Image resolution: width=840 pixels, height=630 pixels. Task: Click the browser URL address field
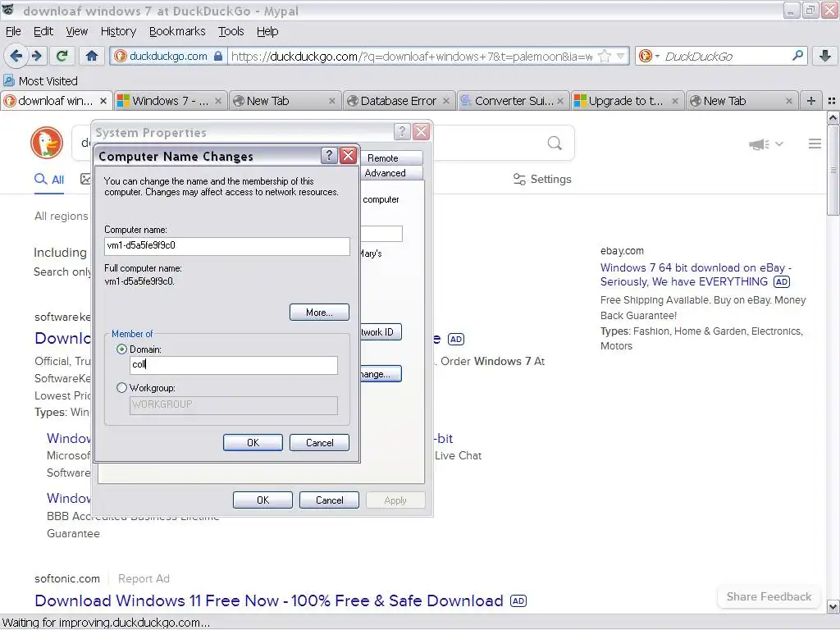411,57
